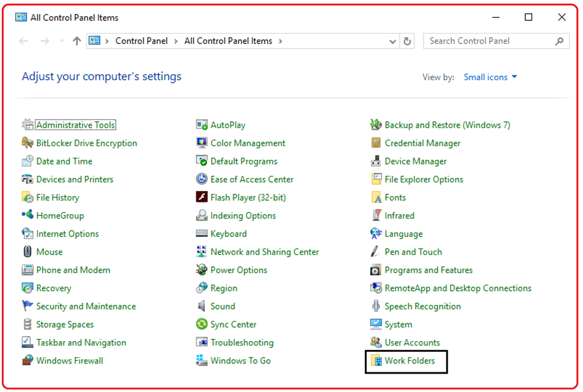Click the Flash Player red icon
The height and width of the screenshot is (392, 583).
pyautogui.click(x=202, y=197)
